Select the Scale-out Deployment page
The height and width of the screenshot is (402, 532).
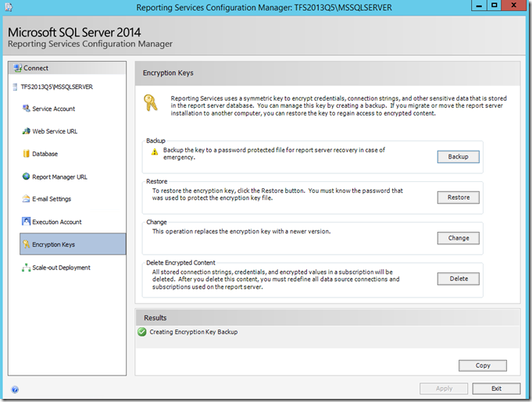click(61, 268)
